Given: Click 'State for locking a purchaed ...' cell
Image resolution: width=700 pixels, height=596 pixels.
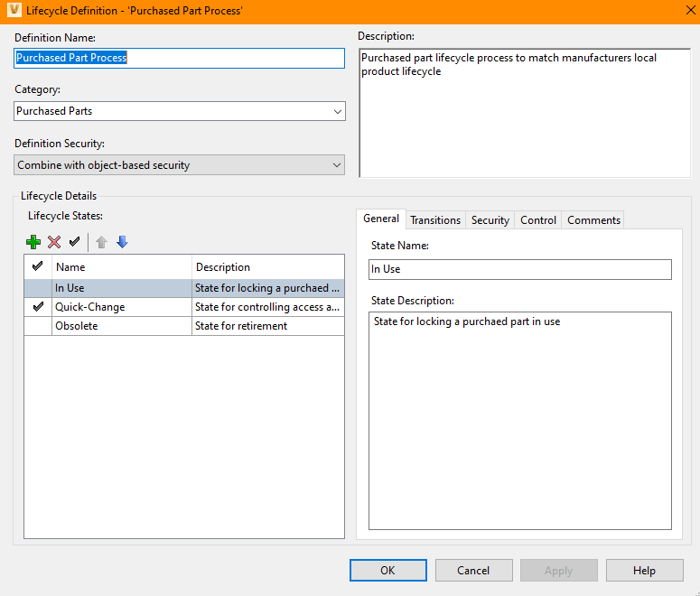Looking at the screenshot, I should 268,288.
